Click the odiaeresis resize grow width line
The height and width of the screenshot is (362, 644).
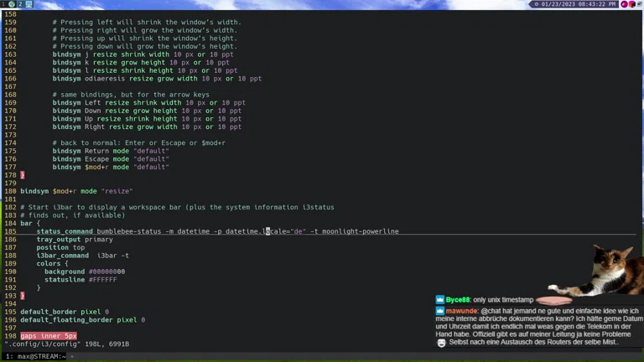coord(157,79)
